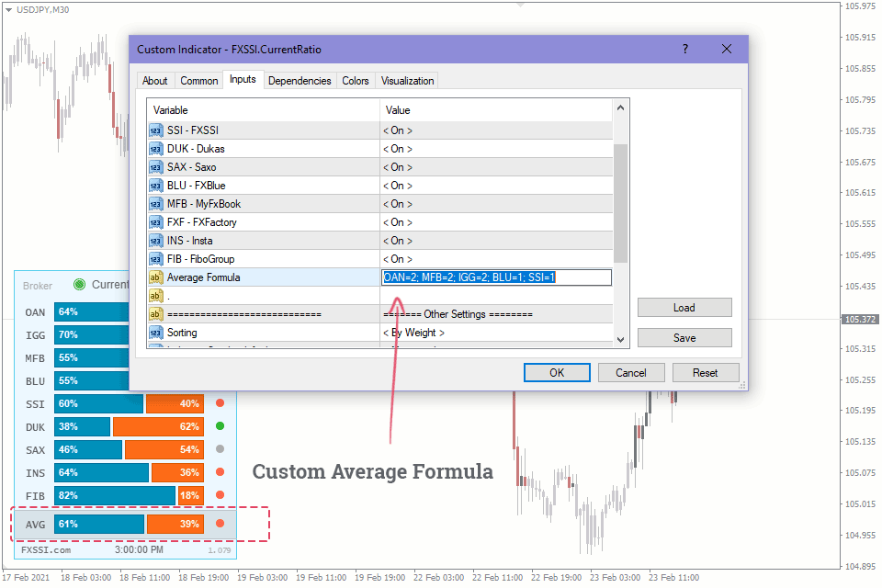
Task: Confirm with the OK button
Action: 557,372
